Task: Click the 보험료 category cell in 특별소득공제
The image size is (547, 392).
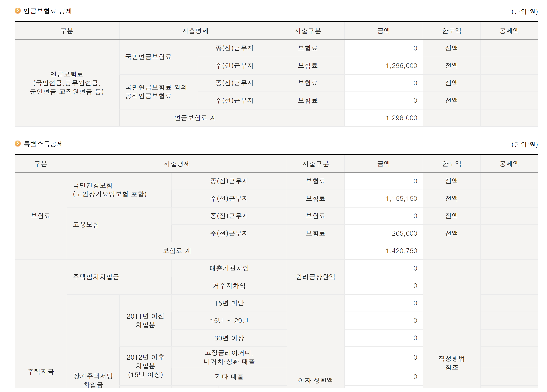Action: point(41,216)
